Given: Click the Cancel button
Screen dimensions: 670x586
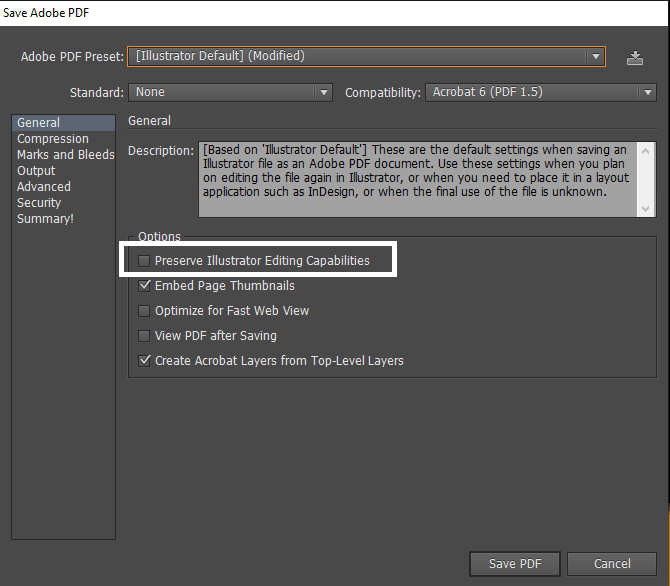Looking at the screenshot, I should 612,564.
